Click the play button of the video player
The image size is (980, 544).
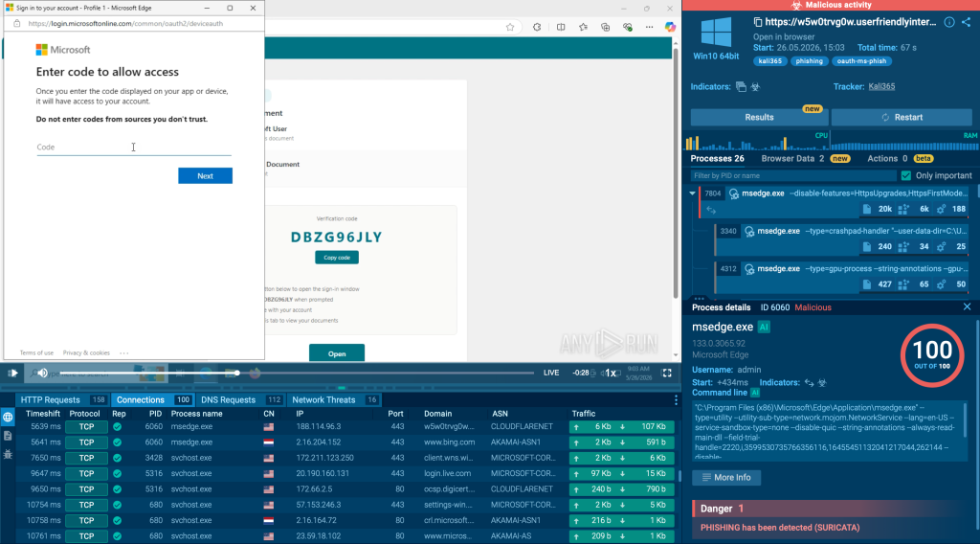(12, 374)
